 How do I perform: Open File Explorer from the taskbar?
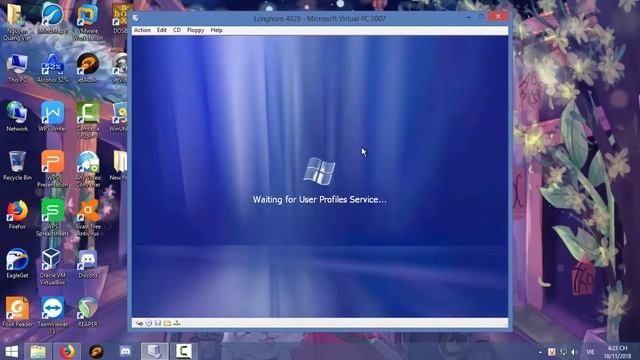(x=38, y=351)
